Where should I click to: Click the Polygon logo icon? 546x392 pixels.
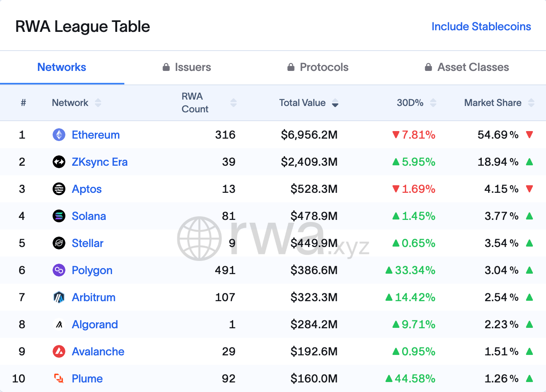coord(59,270)
